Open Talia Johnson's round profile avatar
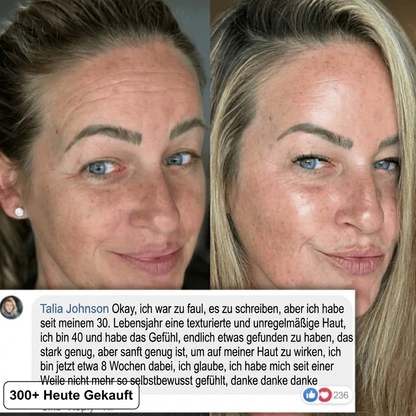416x416 pixels. [x=11, y=307]
